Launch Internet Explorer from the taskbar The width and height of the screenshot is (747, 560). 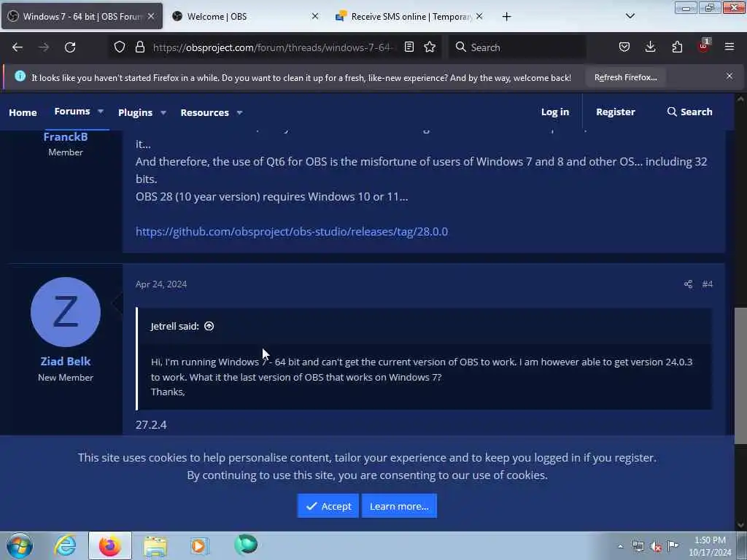[65, 545]
